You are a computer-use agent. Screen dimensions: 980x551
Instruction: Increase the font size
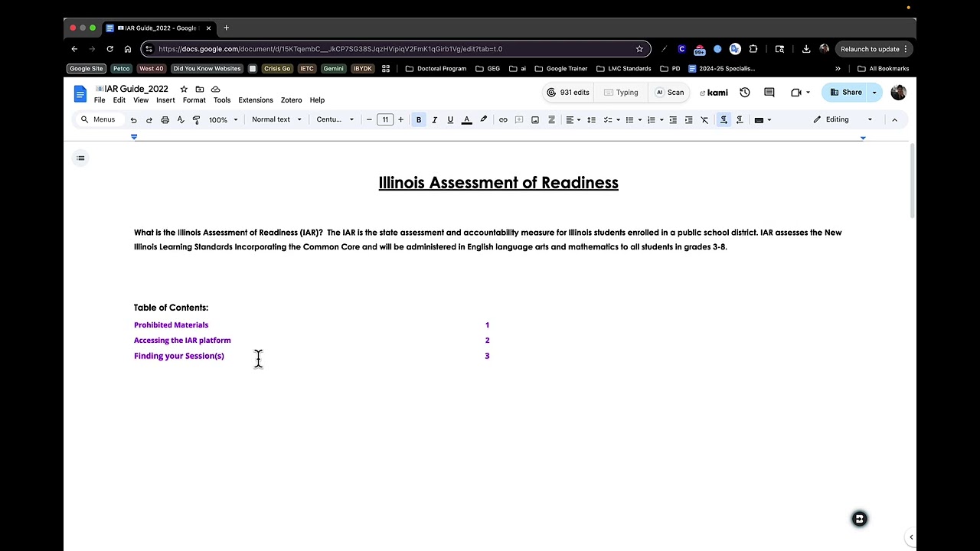point(400,120)
